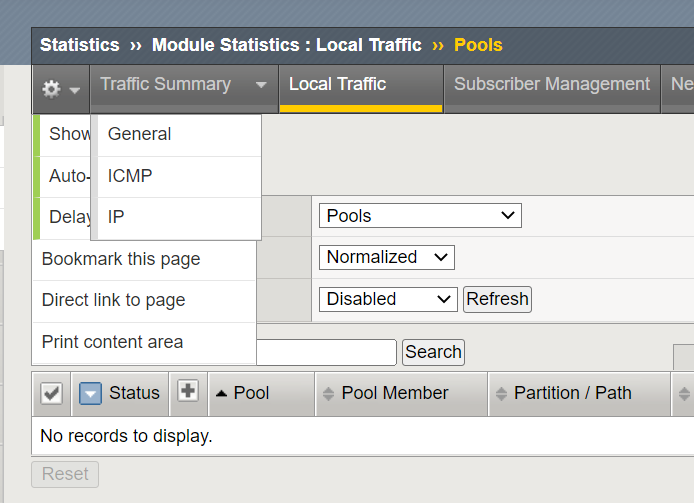Expand the Traffic Summary dropdown arrow
Screen dimensions: 695x504
(x=261, y=85)
